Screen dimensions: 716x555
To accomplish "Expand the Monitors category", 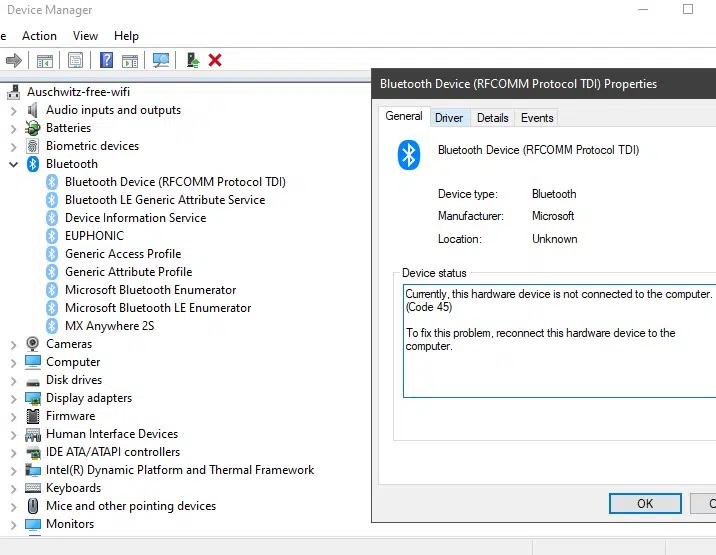I will 14,525.
